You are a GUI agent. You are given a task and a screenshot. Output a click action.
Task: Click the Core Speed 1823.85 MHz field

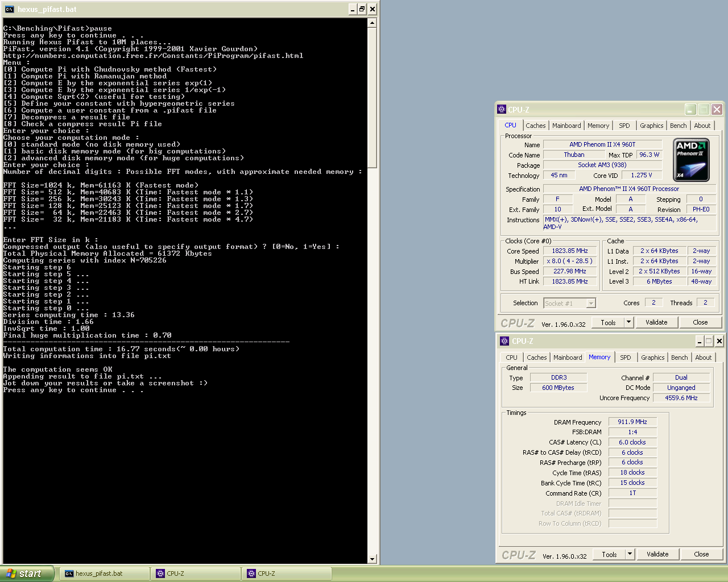point(570,251)
